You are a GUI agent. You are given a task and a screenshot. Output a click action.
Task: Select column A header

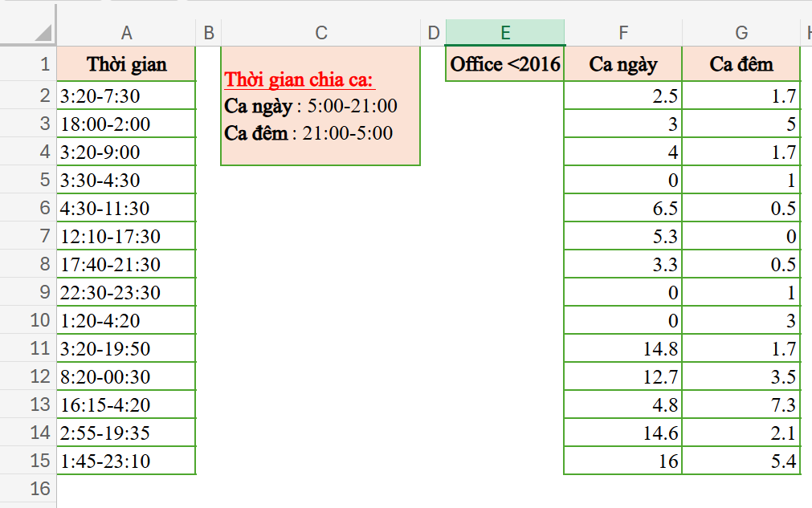click(126, 33)
